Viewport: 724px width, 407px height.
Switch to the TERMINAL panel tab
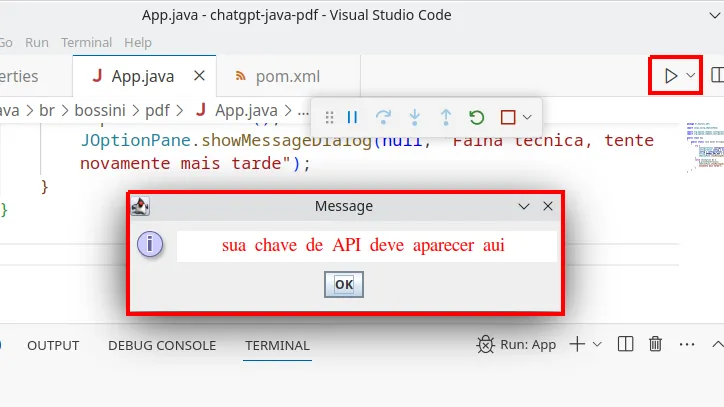tap(277, 345)
